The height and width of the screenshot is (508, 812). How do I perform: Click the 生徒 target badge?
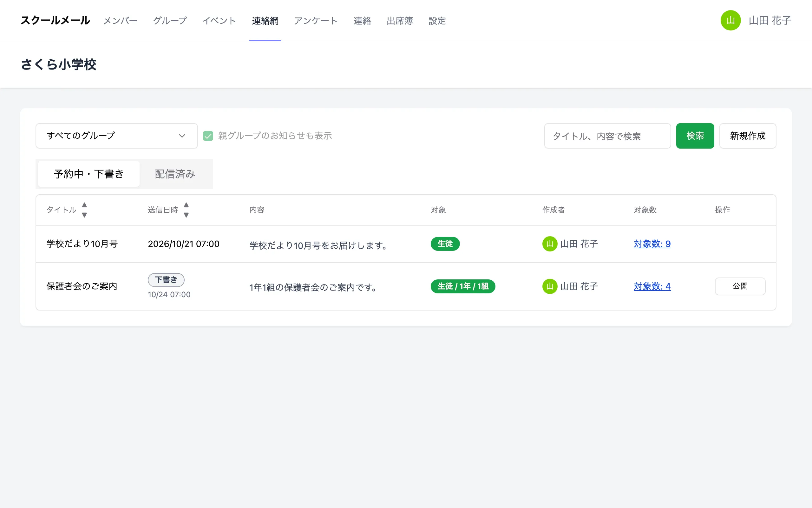(x=445, y=244)
